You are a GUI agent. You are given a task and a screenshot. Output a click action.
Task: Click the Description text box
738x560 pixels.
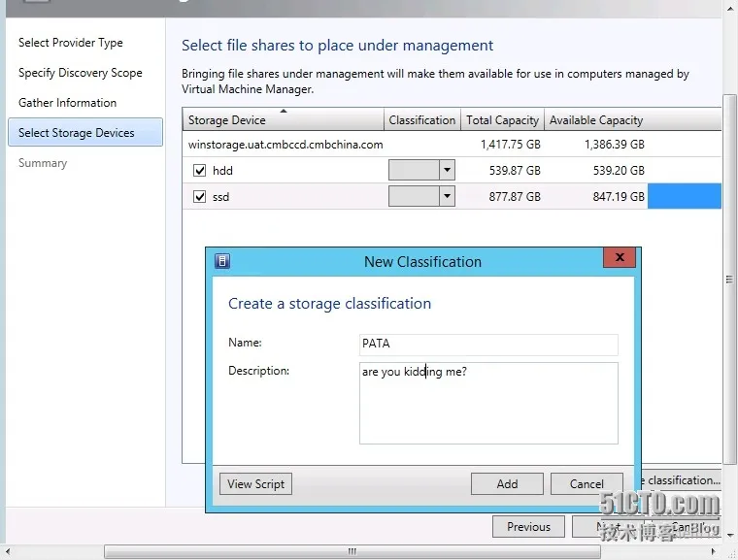(488, 403)
